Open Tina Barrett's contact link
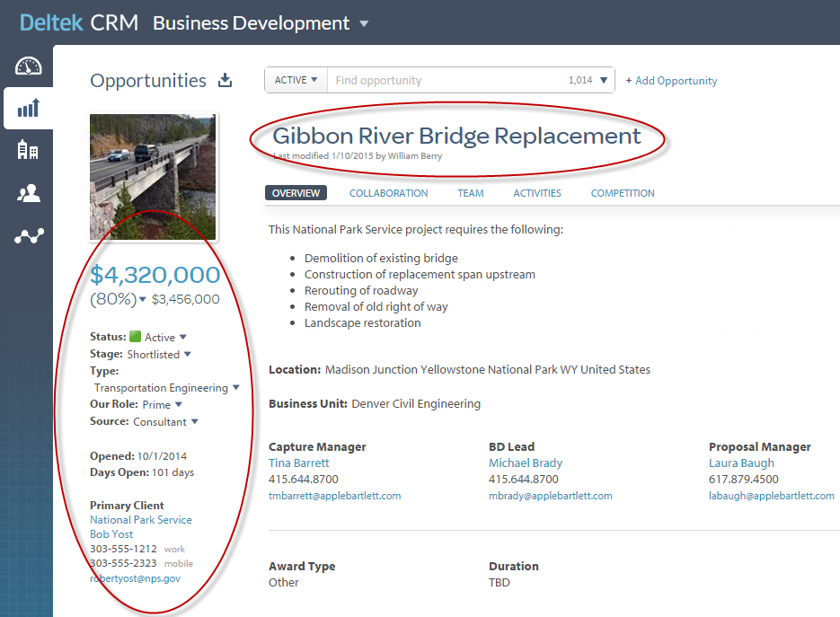 pos(298,463)
